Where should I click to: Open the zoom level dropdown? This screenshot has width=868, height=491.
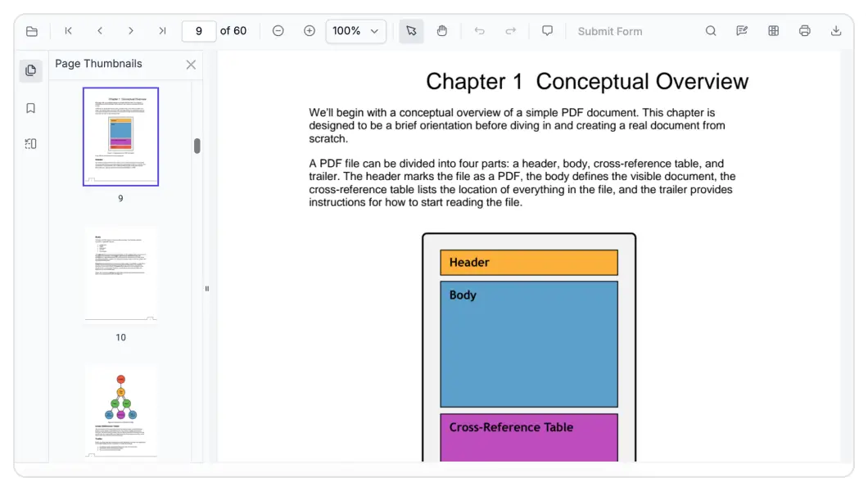tap(355, 30)
